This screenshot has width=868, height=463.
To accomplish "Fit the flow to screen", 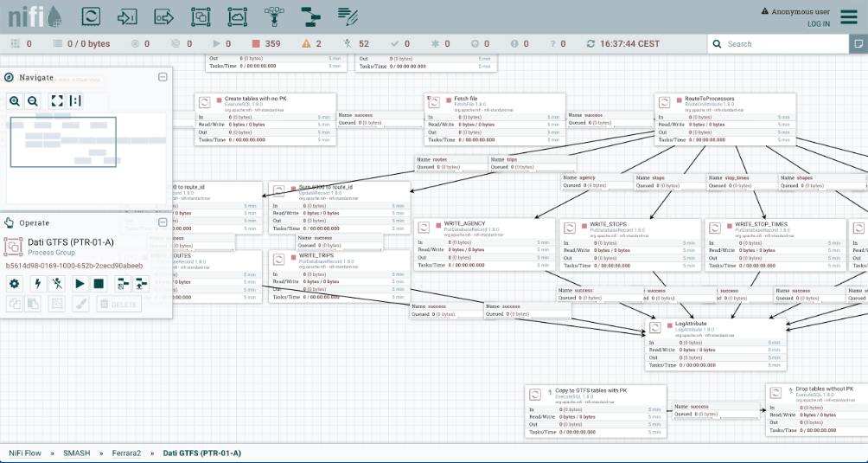I will [57, 100].
